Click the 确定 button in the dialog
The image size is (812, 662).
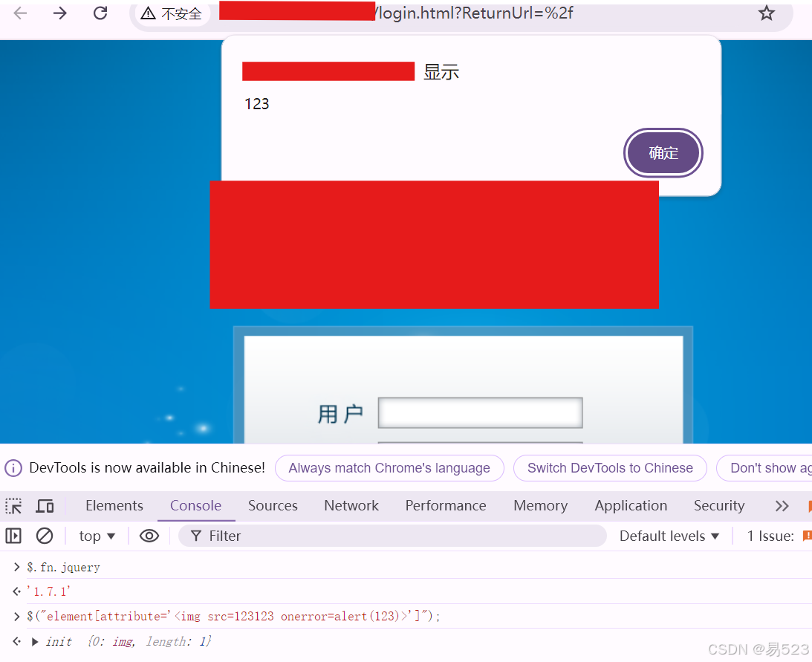(x=663, y=152)
